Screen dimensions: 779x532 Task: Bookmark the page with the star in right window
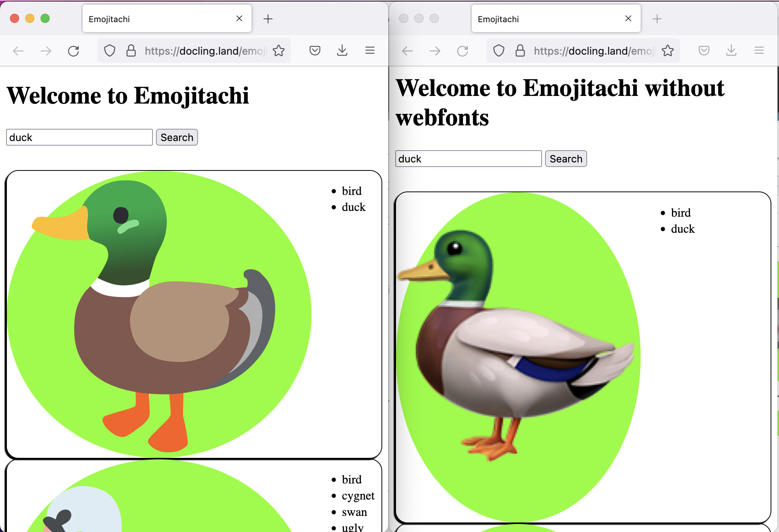[668, 51]
